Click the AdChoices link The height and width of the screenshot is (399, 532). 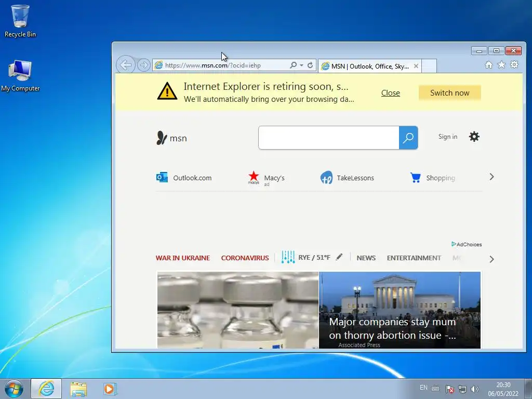click(467, 244)
